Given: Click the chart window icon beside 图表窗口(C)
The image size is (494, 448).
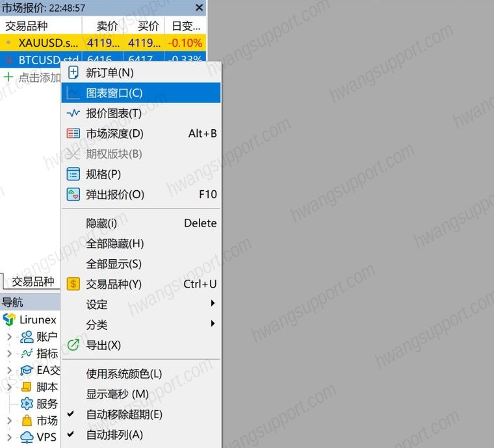Looking at the screenshot, I should click(x=73, y=93).
